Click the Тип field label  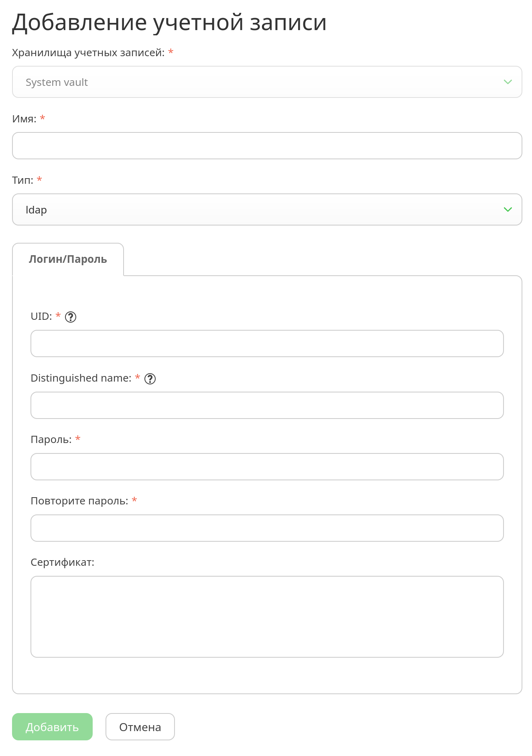pos(23,181)
